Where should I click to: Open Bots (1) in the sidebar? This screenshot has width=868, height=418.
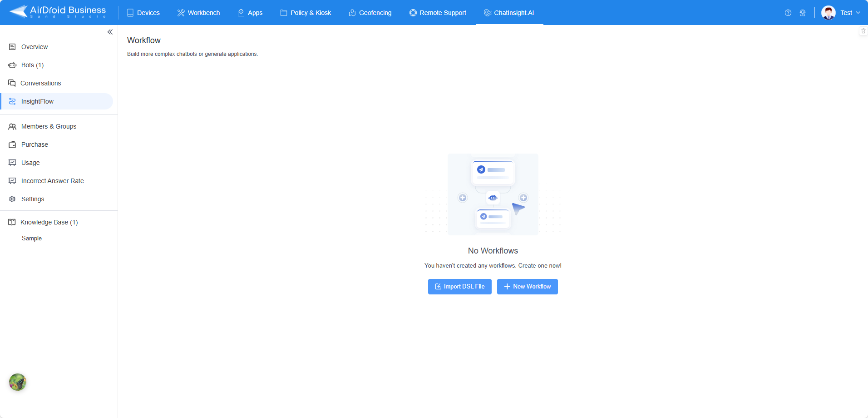[57, 65]
